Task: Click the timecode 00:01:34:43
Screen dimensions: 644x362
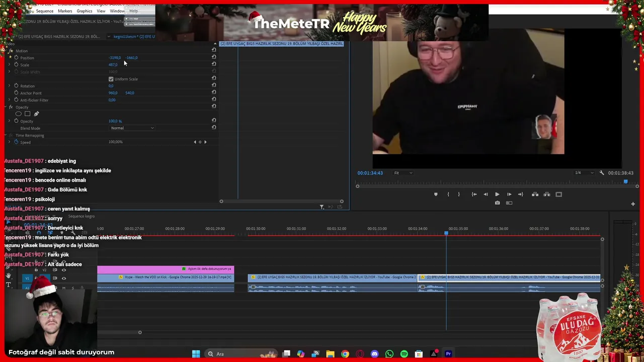Action: tap(370, 172)
